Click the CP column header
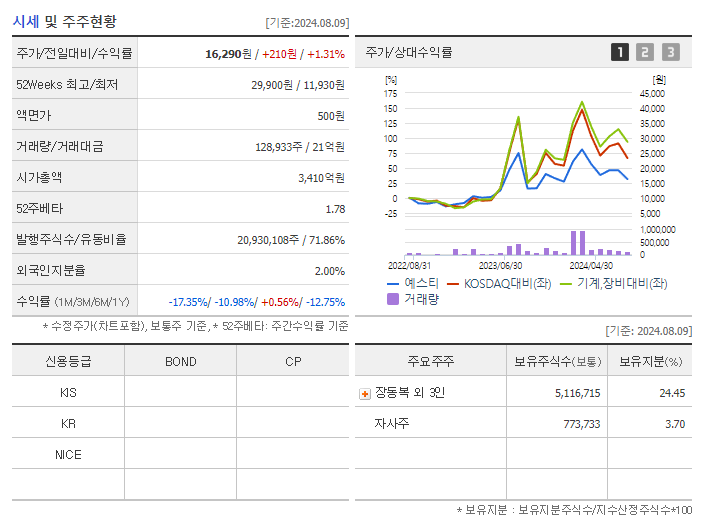 point(293,361)
